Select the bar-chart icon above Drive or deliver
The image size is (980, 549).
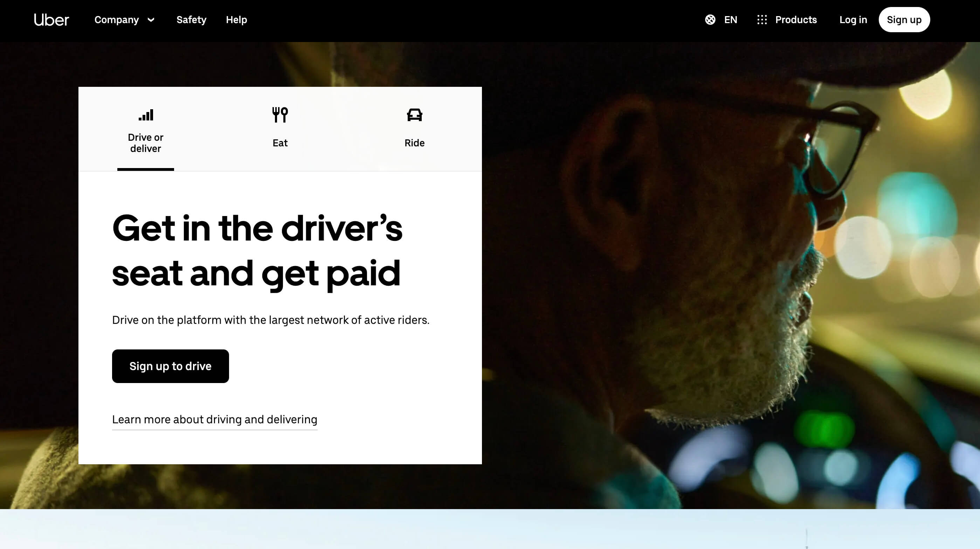tap(145, 114)
